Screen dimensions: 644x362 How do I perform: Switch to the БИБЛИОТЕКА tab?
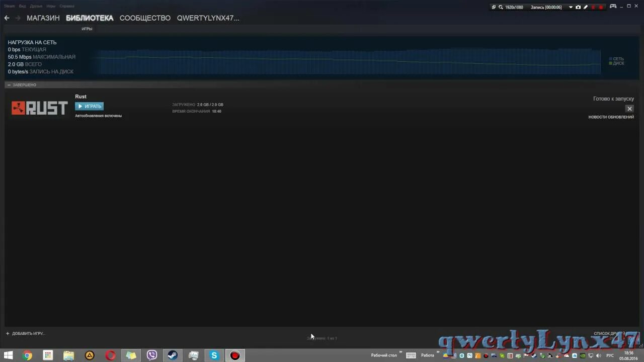coord(90,18)
